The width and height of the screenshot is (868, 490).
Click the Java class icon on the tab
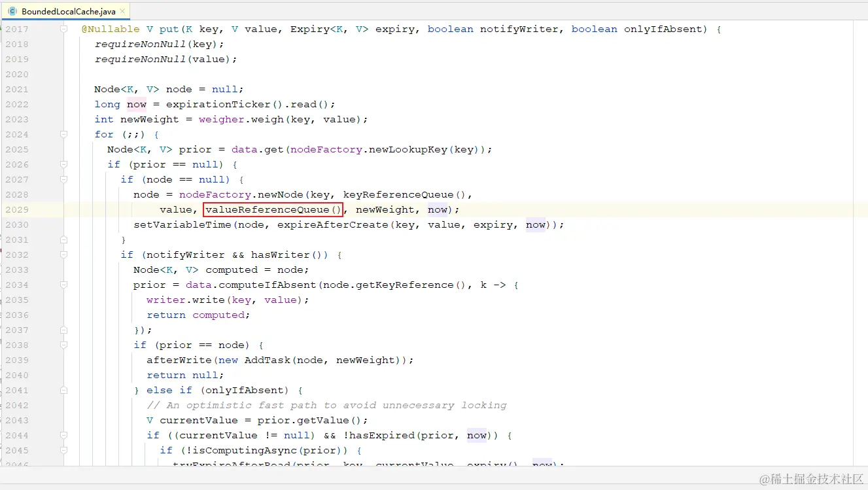pyautogui.click(x=12, y=12)
